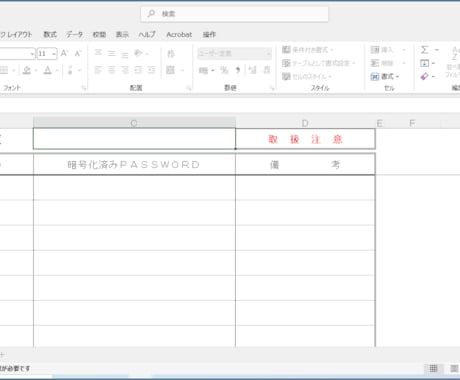Viewport: 460px width, 380px height.
Task: Click the search box in the title bar
Action: click(234, 14)
